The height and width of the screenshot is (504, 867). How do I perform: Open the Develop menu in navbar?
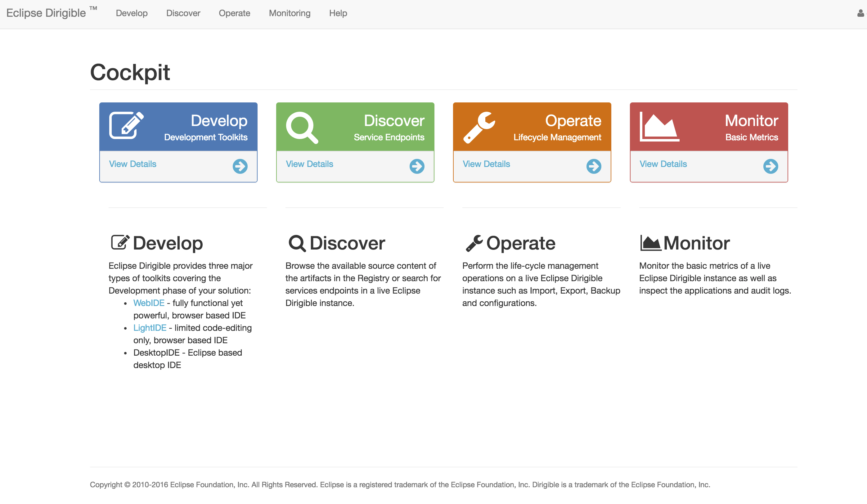pyautogui.click(x=132, y=13)
